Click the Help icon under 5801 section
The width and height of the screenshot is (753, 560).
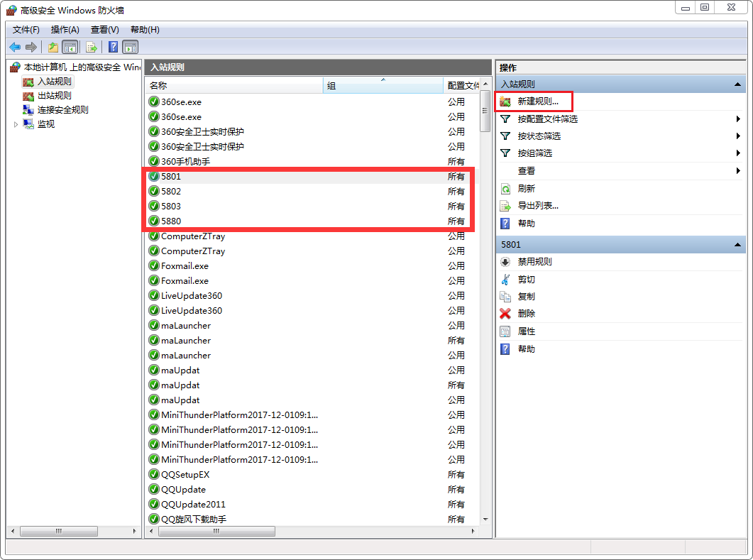[x=505, y=349]
